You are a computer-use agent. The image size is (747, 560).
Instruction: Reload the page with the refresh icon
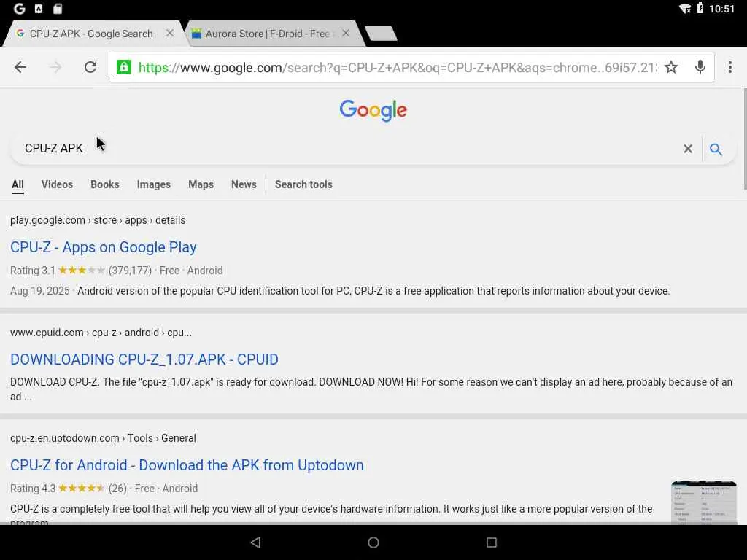coord(90,67)
